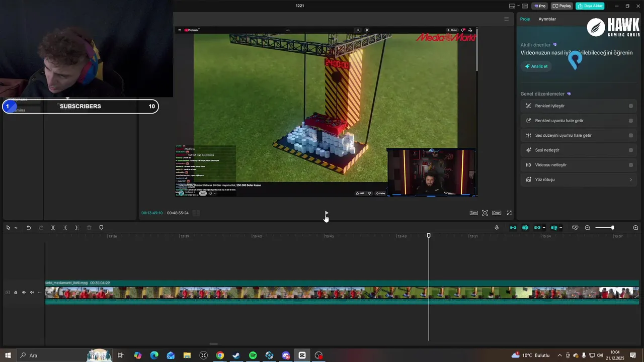Open the track more options ellipsis
The height and width of the screenshot is (362, 644).
tap(40, 292)
